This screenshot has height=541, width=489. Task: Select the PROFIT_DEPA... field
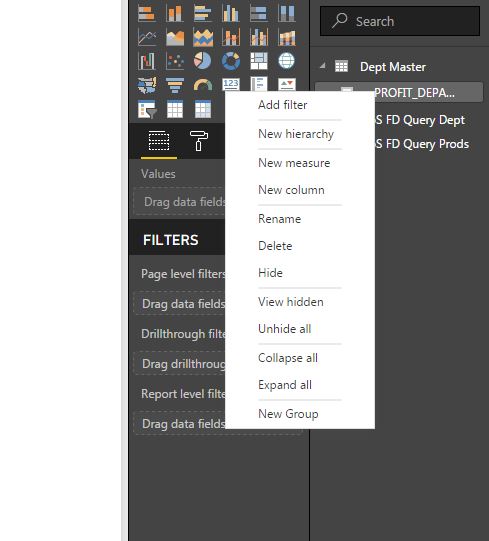point(414,92)
